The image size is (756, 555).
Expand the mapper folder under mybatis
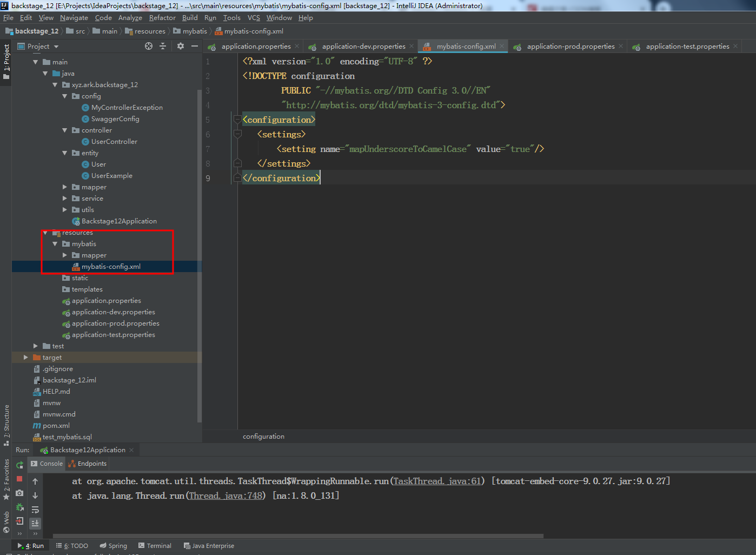click(x=64, y=255)
